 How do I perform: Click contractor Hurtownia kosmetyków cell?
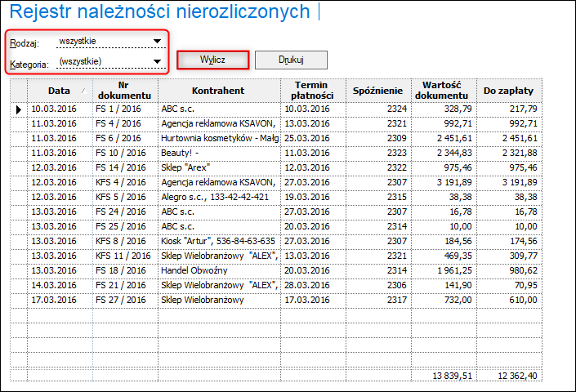tap(219, 139)
